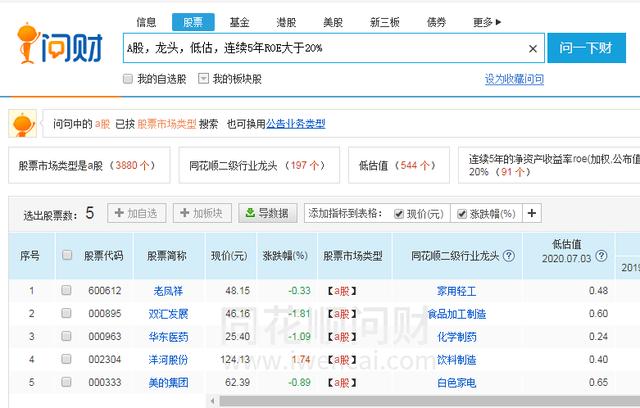Click 家用轻工 industry link

(457, 291)
